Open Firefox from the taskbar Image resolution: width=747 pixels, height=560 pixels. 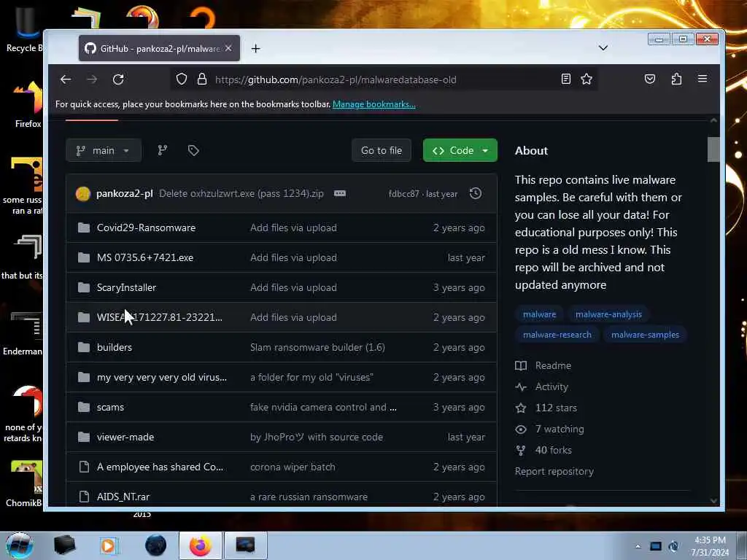tap(200, 545)
